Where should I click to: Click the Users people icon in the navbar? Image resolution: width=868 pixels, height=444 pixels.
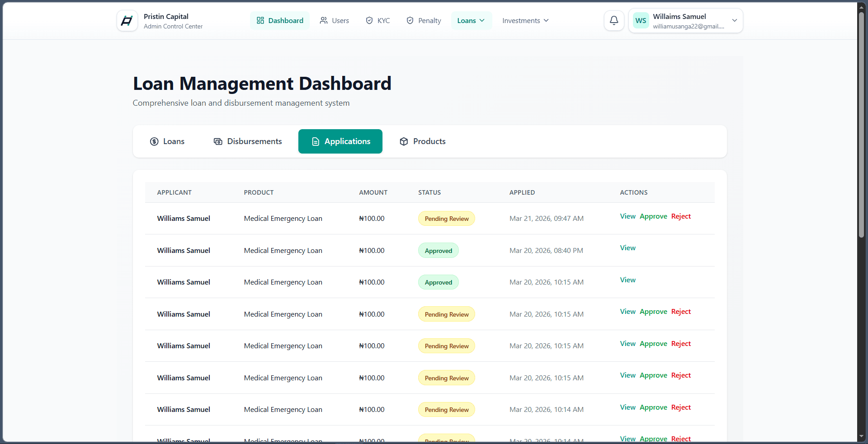(x=324, y=20)
